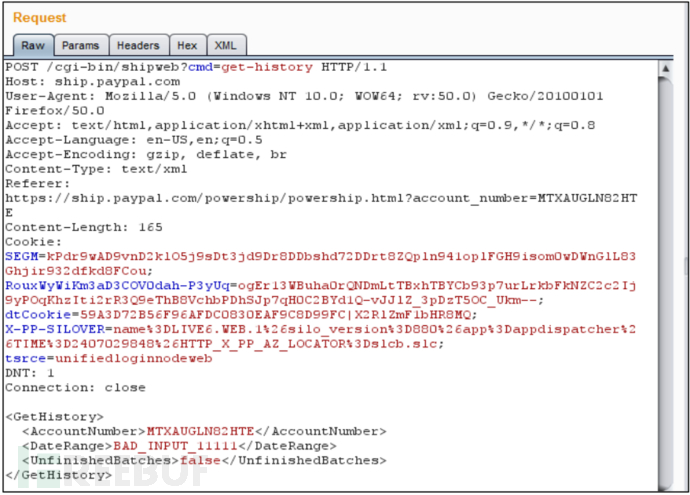Click the SEGM cookie name
Image resolution: width=690 pixels, height=495 pixels.
[x=22, y=257]
